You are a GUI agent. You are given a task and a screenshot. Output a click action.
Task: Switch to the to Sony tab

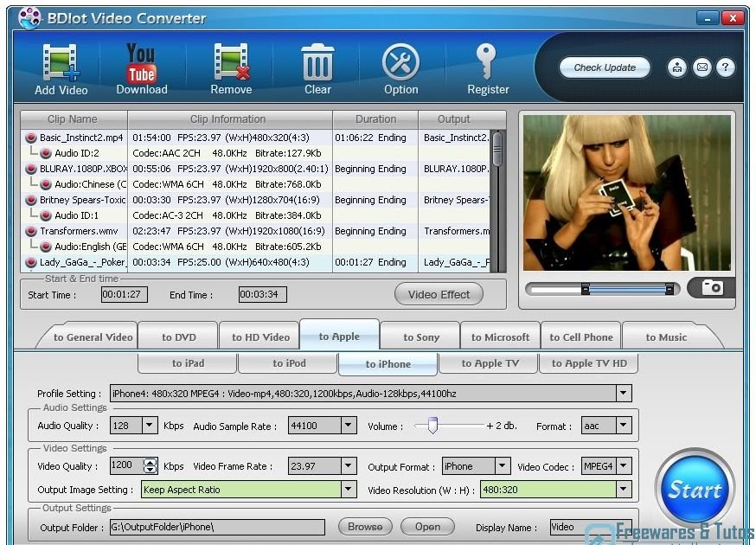point(421,337)
